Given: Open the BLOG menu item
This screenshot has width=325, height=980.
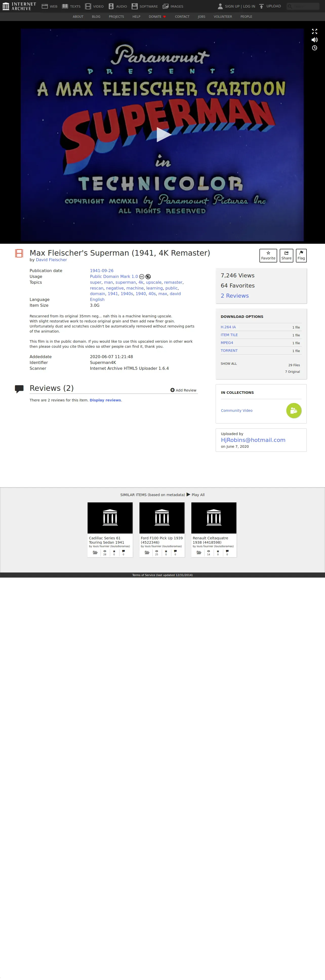Looking at the screenshot, I should pyautogui.click(x=96, y=17).
